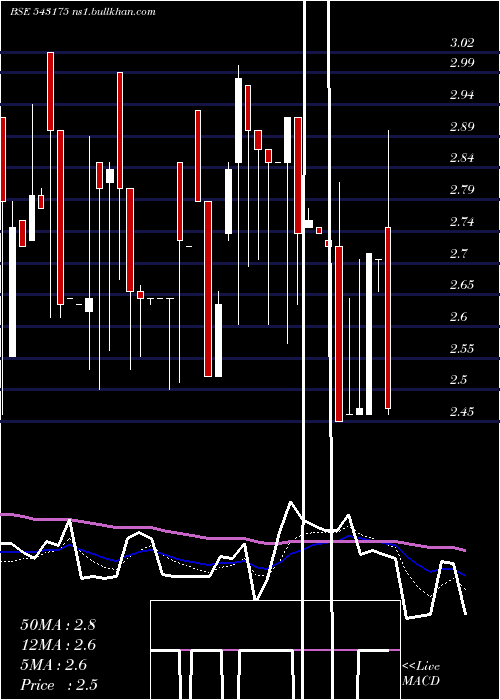Click the Live MACD label
The image size is (500, 700).
click(x=421, y=673)
